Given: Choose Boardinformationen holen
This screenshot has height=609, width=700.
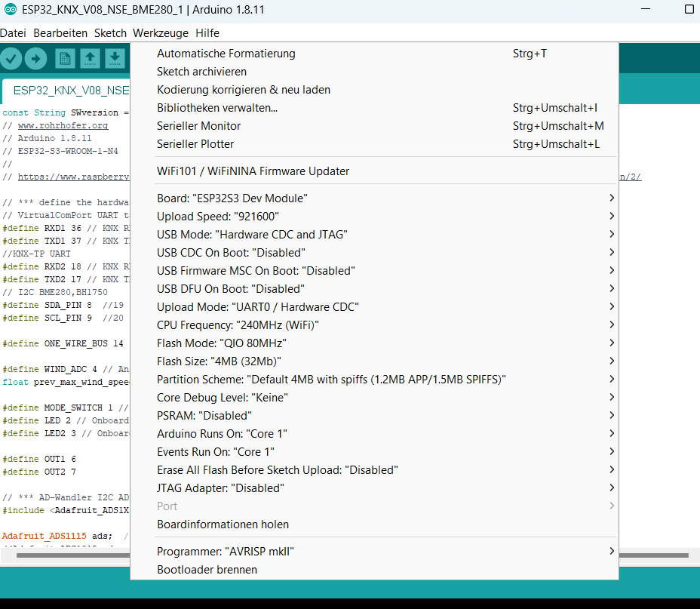Looking at the screenshot, I should (x=374, y=524).
